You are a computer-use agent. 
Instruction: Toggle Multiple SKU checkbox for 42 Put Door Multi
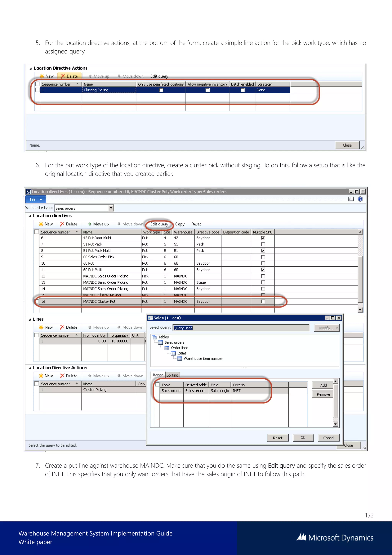(263, 238)
